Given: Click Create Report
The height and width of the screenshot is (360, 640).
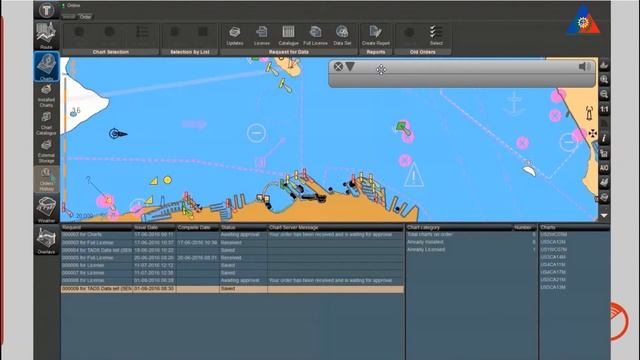Looking at the screenshot, I should click(376, 36).
